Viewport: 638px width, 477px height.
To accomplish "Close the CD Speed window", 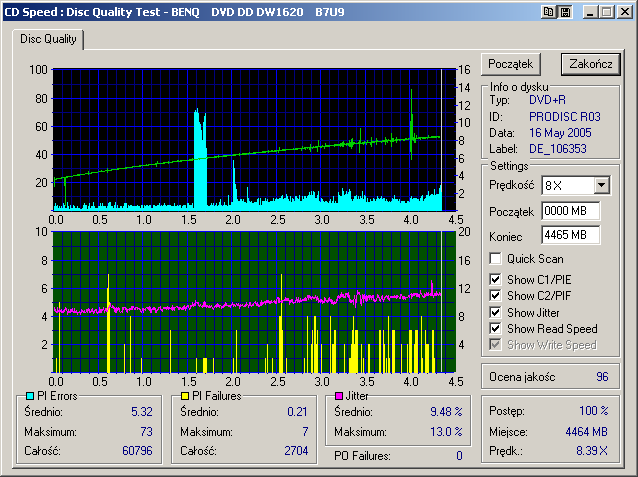I will [624, 12].
